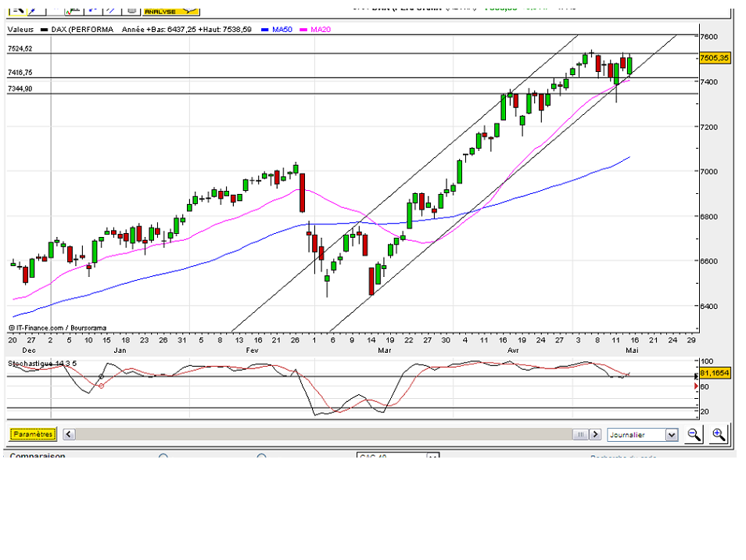Click the zoom in magnifier icon

pyautogui.click(x=719, y=434)
